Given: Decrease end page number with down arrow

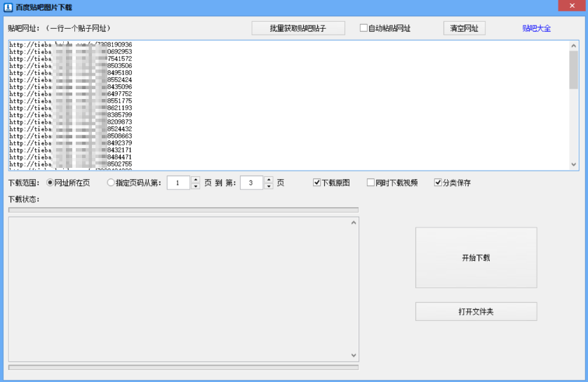Looking at the screenshot, I should coord(269,186).
